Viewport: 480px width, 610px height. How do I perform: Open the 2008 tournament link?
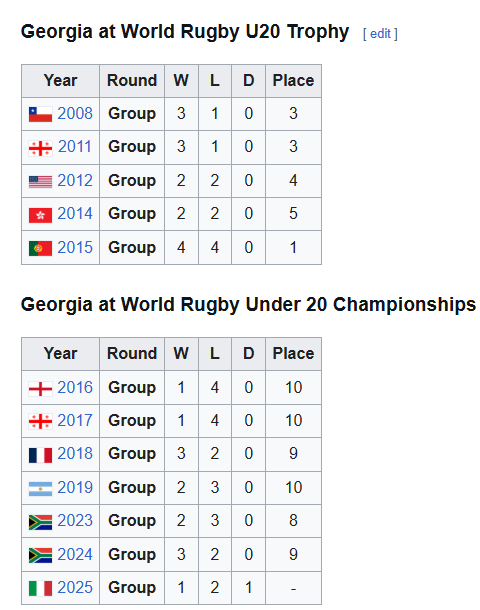point(75,114)
